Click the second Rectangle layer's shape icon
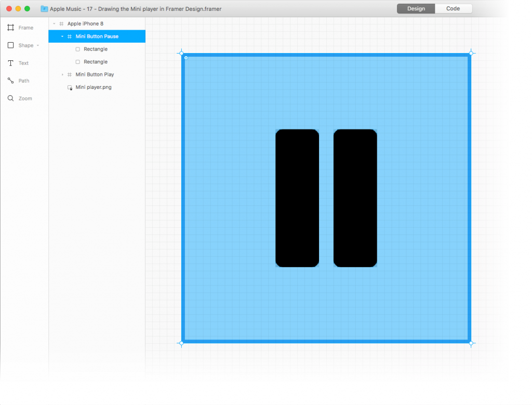Viewport: 532px width, 405px height. 78,62
